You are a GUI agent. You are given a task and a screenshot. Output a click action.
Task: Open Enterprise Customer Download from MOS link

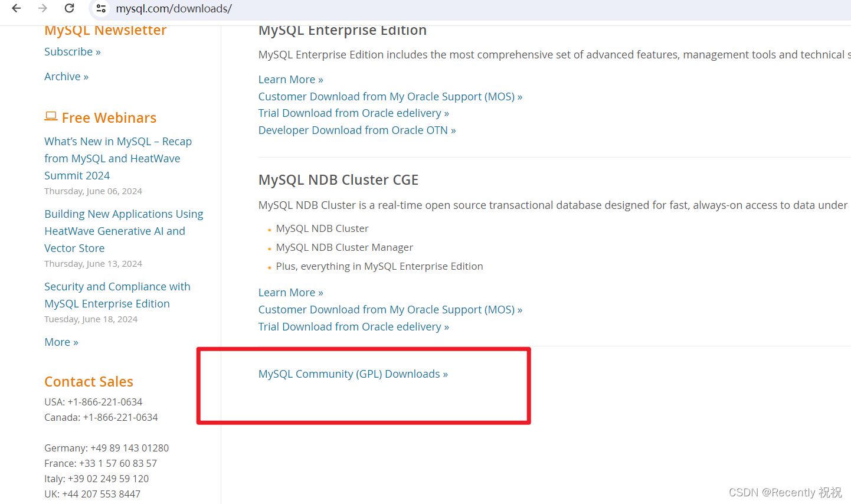tap(390, 96)
